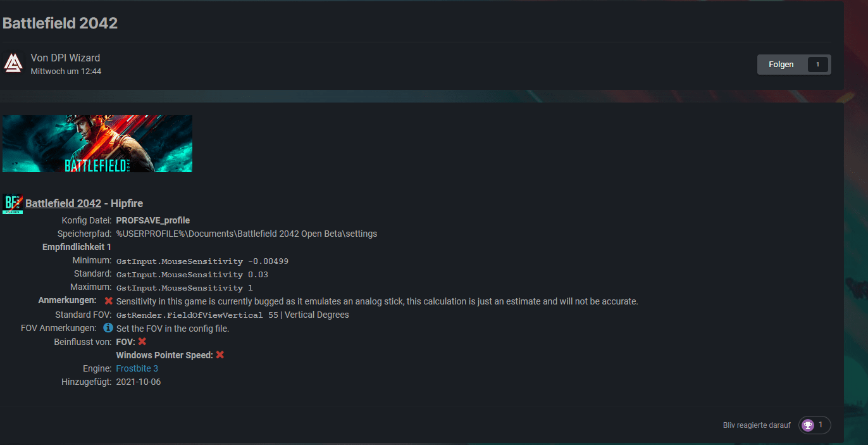The height and width of the screenshot is (445, 868).
Task: Click the GstInput.MouseSensitivity 0.03 standard value
Action: (x=192, y=275)
